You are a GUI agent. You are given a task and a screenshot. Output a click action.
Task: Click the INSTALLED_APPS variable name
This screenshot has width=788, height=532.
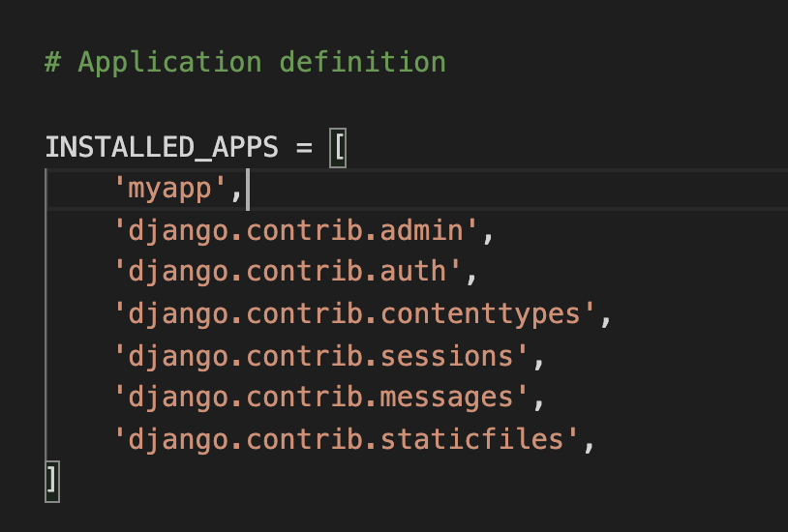click(x=161, y=147)
